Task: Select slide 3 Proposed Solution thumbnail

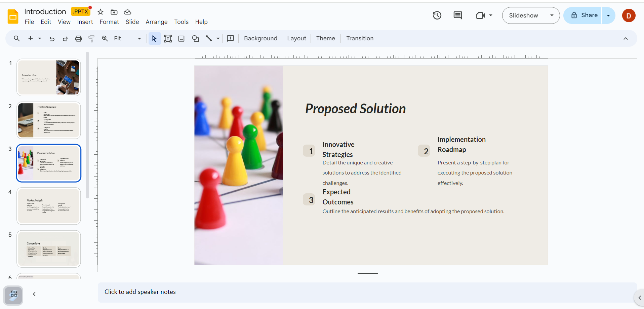Action: (x=49, y=163)
